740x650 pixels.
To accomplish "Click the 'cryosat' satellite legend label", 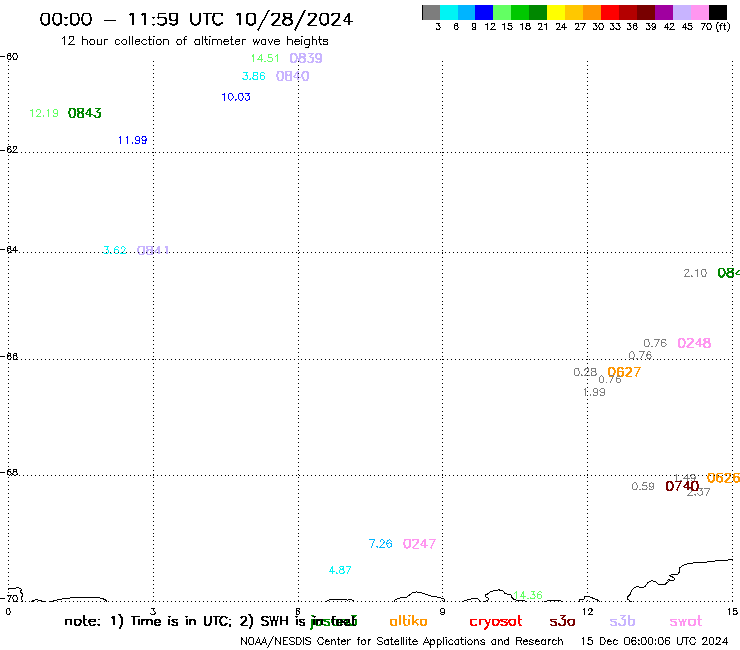I will 496,622.
